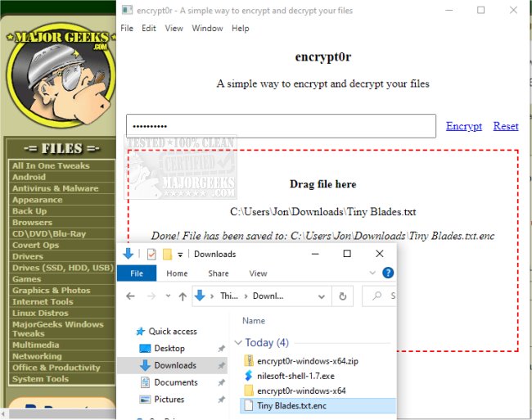Select nilesoft-shell-1.7.exe file
Screen dimensions: 532x420
pos(295,376)
